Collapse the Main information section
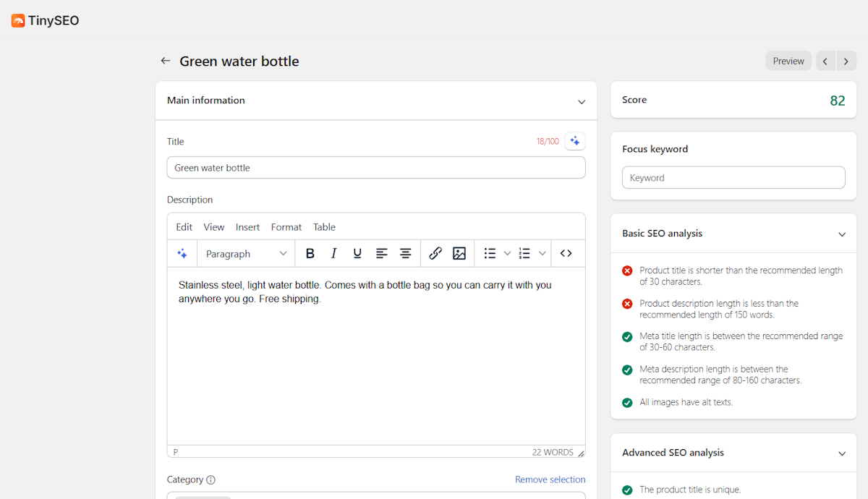Viewport: 868px width, 499px height. [582, 102]
